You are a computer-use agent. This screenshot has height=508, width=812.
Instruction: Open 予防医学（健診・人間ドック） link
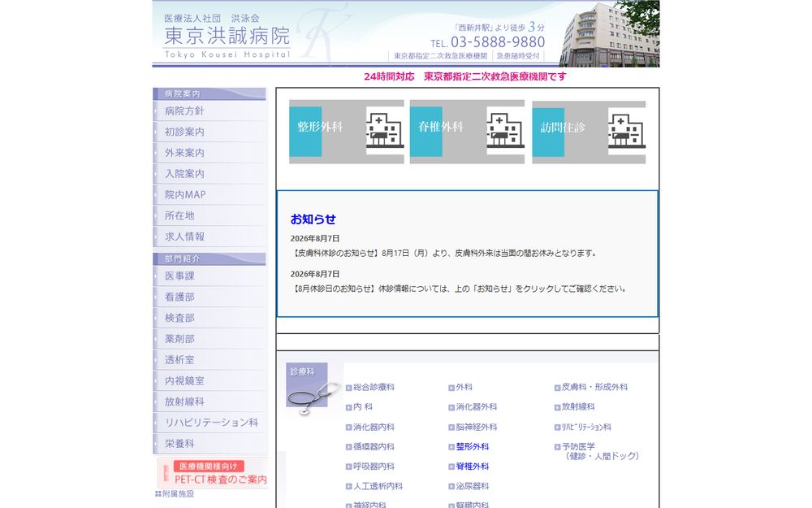[x=600, y=451]
